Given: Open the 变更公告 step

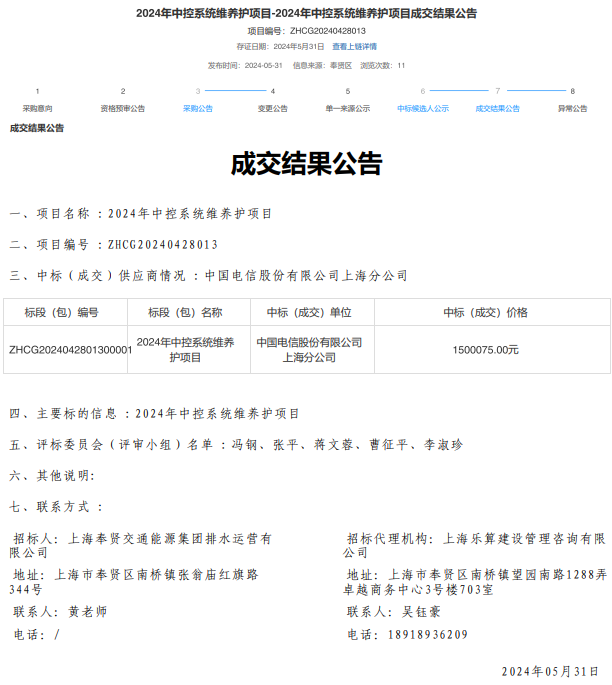Looking at the screenshot, I should coord(272,108).
